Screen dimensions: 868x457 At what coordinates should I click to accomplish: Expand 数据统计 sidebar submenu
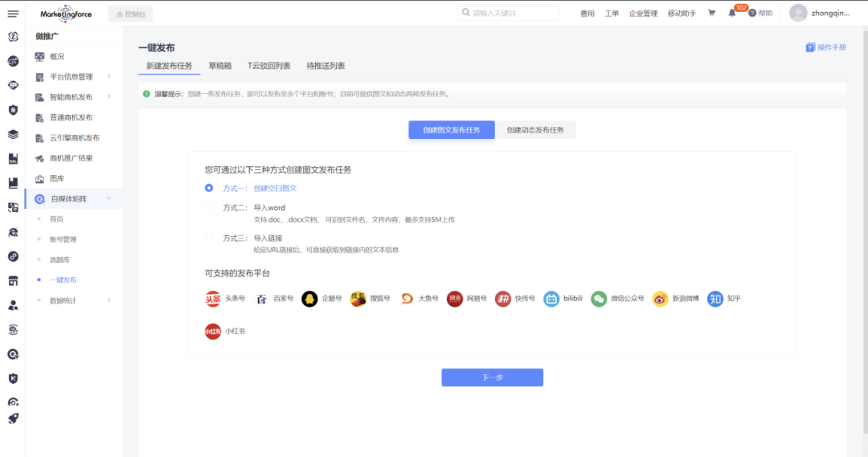108,300
